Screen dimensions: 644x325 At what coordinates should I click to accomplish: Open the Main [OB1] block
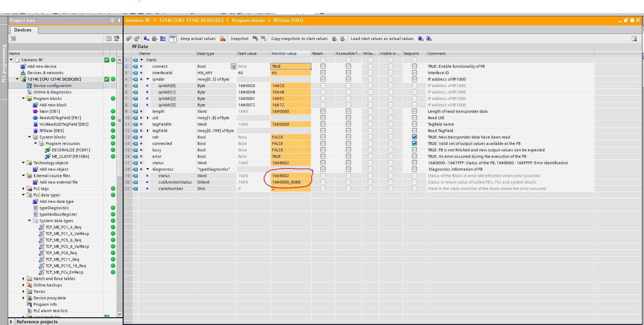[49, 111]
